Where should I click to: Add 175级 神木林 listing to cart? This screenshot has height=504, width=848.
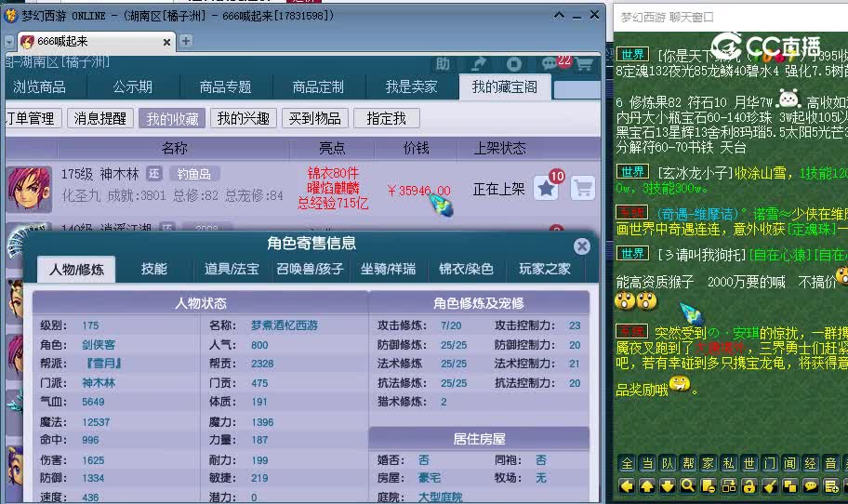pos(583,188)
